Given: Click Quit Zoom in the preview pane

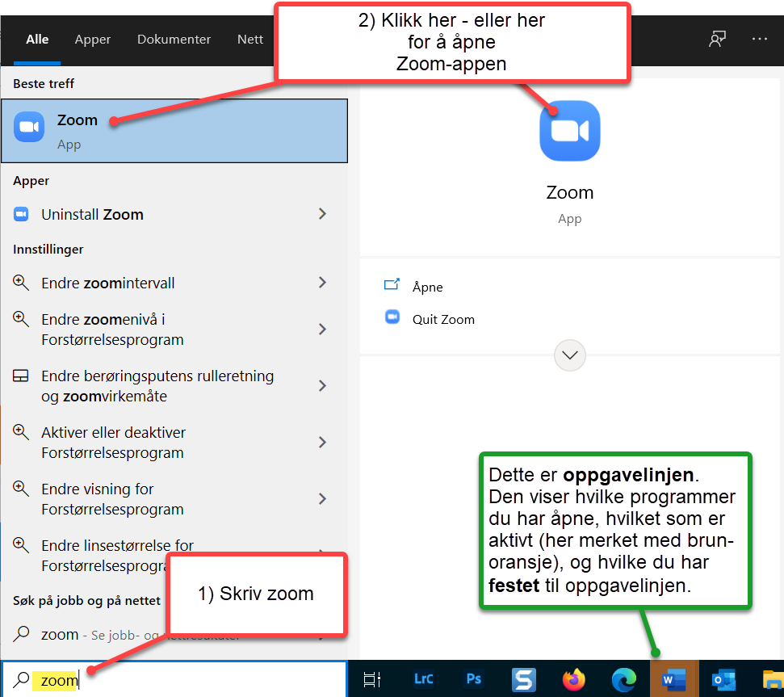Looking at the screenshot, I should (443, 319).
